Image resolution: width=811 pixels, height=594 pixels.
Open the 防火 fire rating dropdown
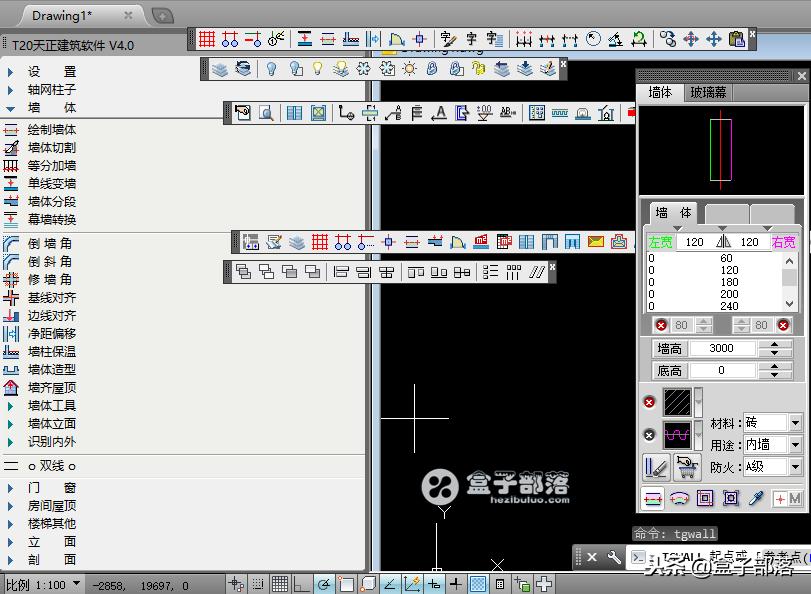click(795, 467)
